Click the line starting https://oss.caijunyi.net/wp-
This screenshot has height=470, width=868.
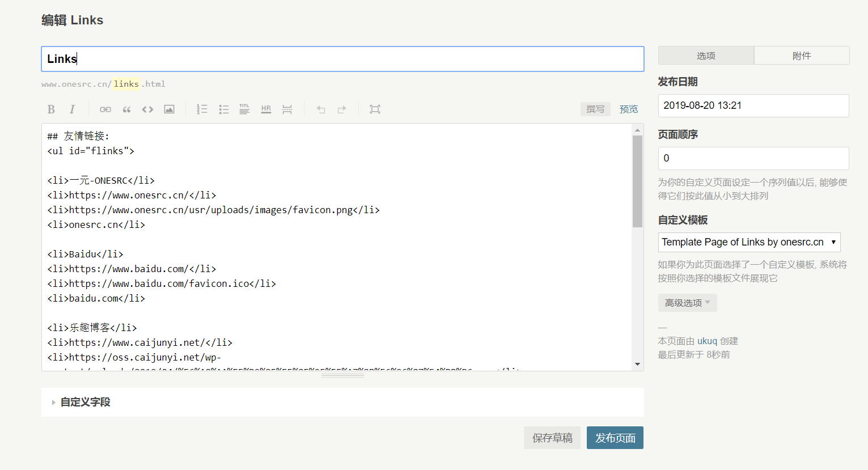click(134, 357)
